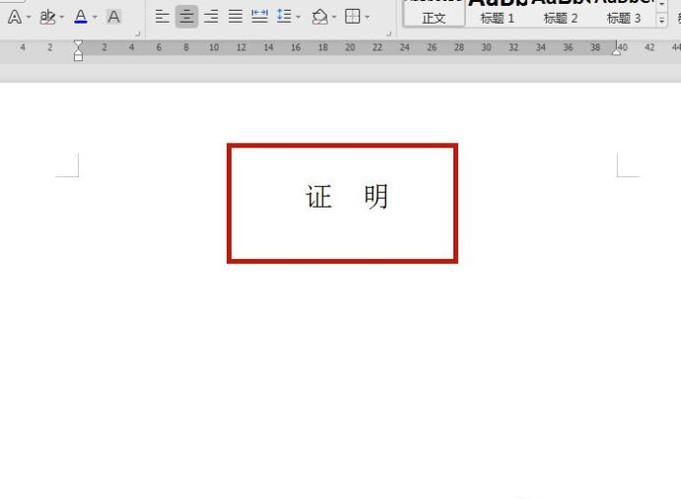Open the Font dialog box launcher

click(x=138, y=34)
